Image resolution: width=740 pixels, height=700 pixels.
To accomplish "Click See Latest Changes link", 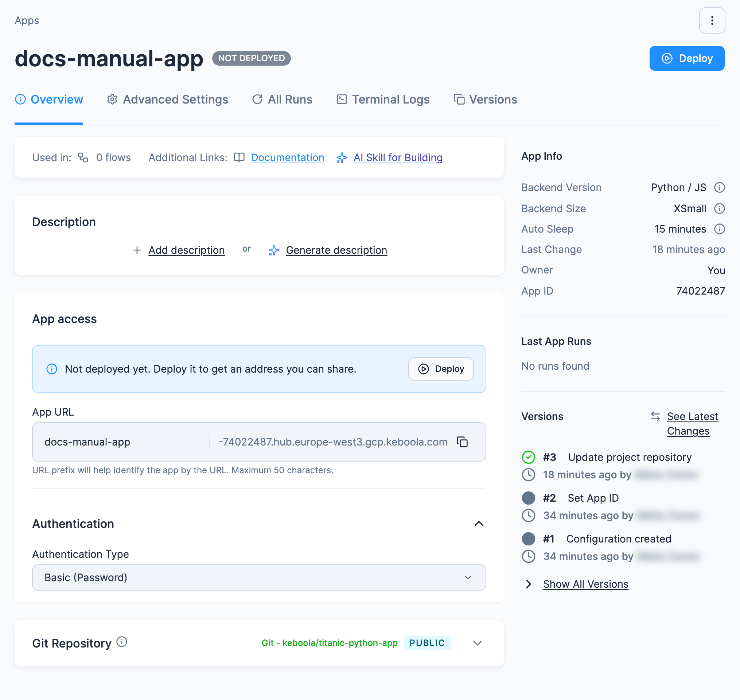I will [x=692, y=424].
